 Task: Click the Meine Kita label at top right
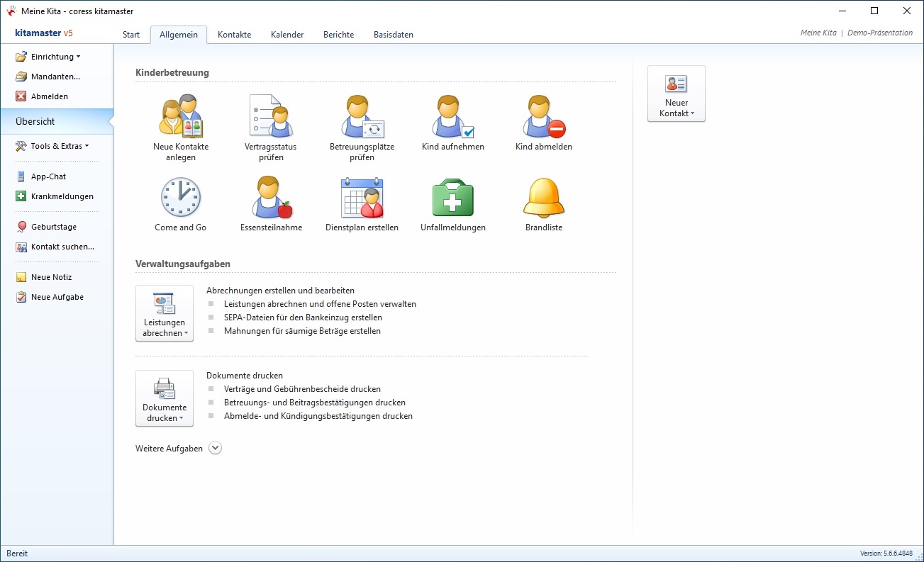pyautogui.click(x=818, y=33)
